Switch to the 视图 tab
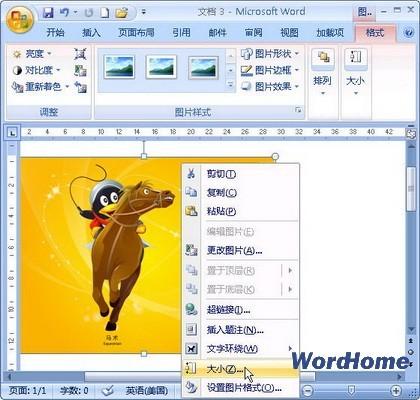 click(x=289, y=32)
